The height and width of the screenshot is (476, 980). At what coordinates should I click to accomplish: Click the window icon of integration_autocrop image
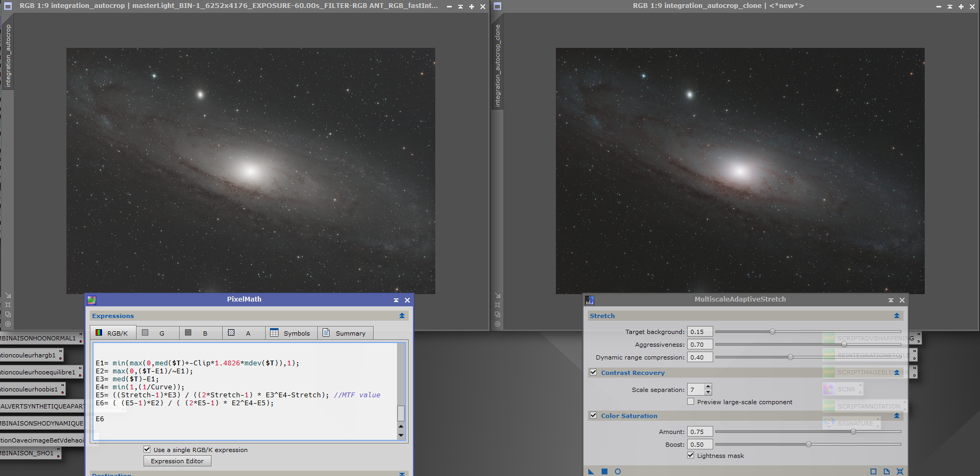click(8, 6)
